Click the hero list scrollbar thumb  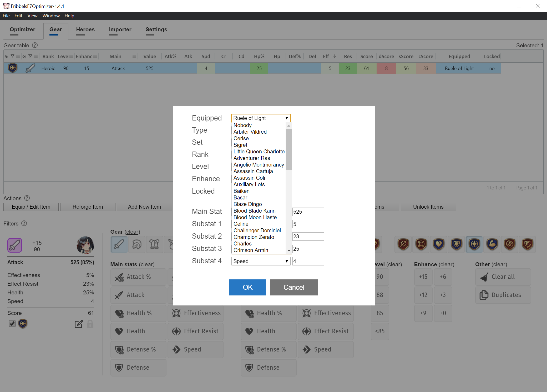pos(289,150)
